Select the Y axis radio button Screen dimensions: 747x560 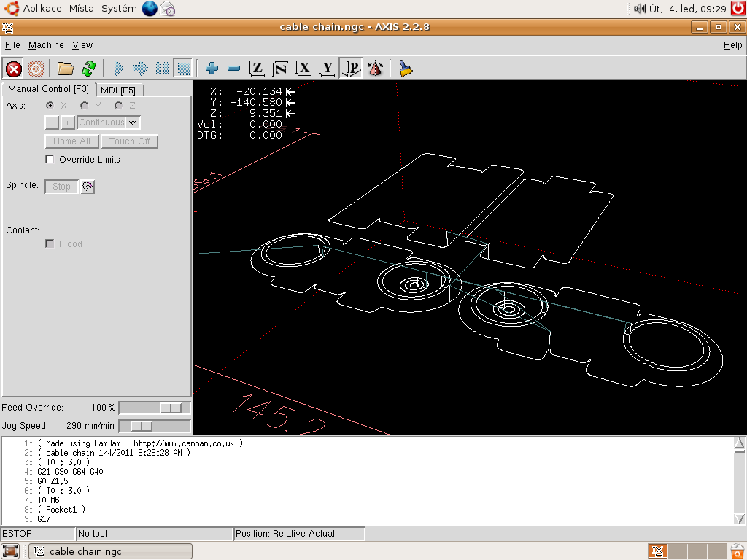(x=85, y=106)
